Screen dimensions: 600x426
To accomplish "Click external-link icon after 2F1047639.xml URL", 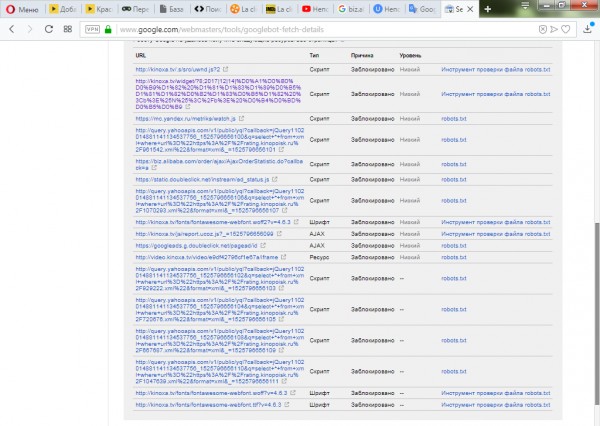I will pyautogui.click(x=284, y=381).
